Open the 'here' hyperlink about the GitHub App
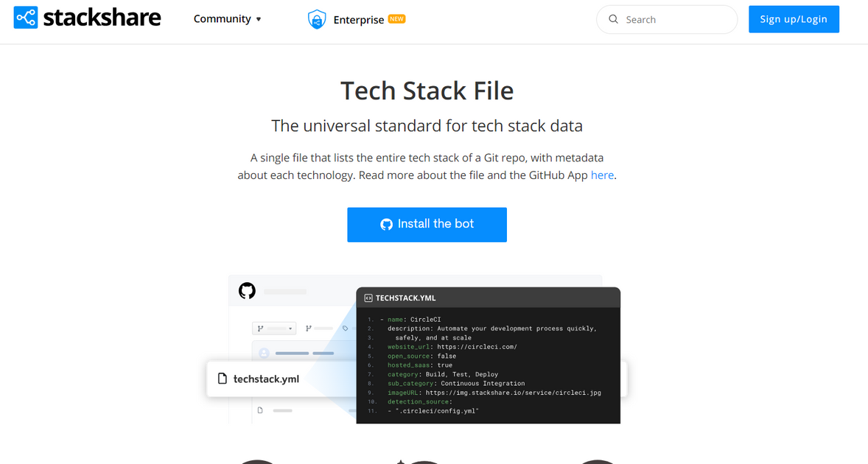Viewport: 868px width, 464px height. tap(602, 175)
